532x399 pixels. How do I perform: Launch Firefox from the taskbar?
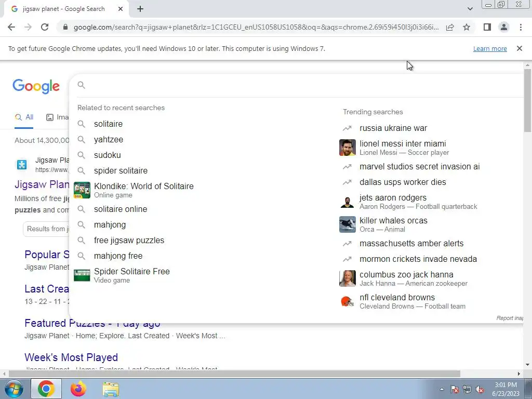(78, 389)
